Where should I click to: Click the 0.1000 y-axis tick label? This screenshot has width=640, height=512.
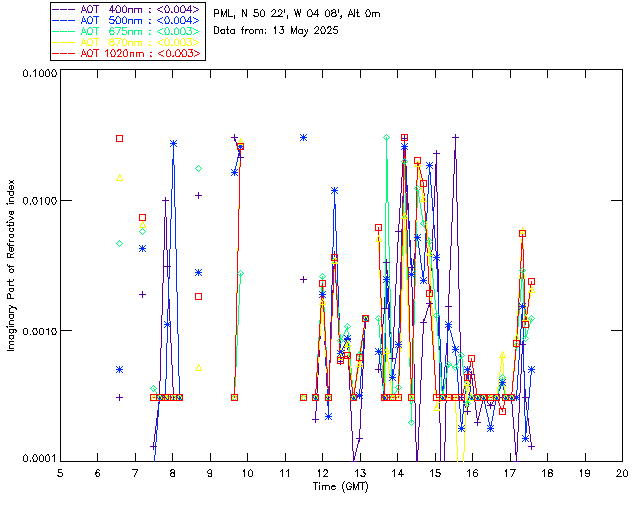(39, 73)
